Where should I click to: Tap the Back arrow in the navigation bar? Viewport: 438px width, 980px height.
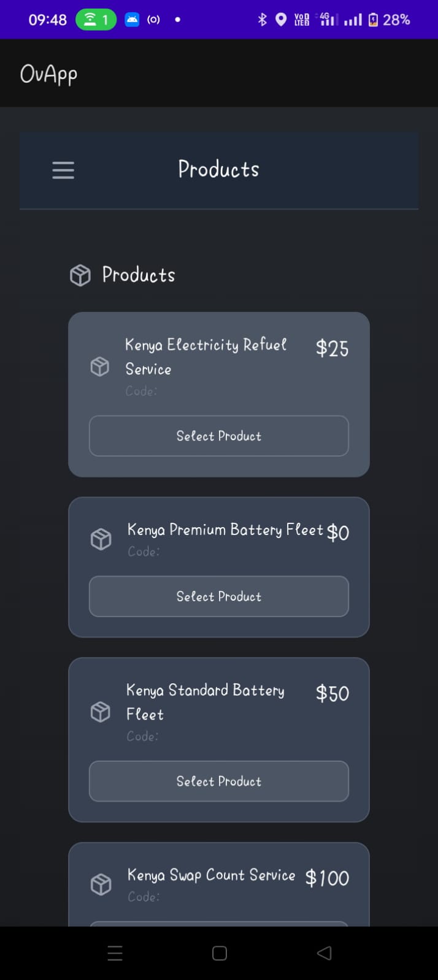(324, 952)
